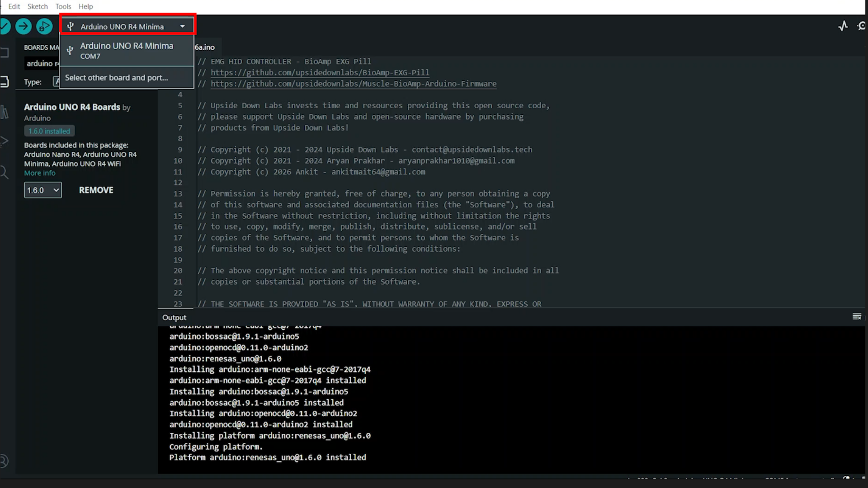Click the 'Permission is hereby granted' comment line
The image size is (868, 488).
coord(373,194)
